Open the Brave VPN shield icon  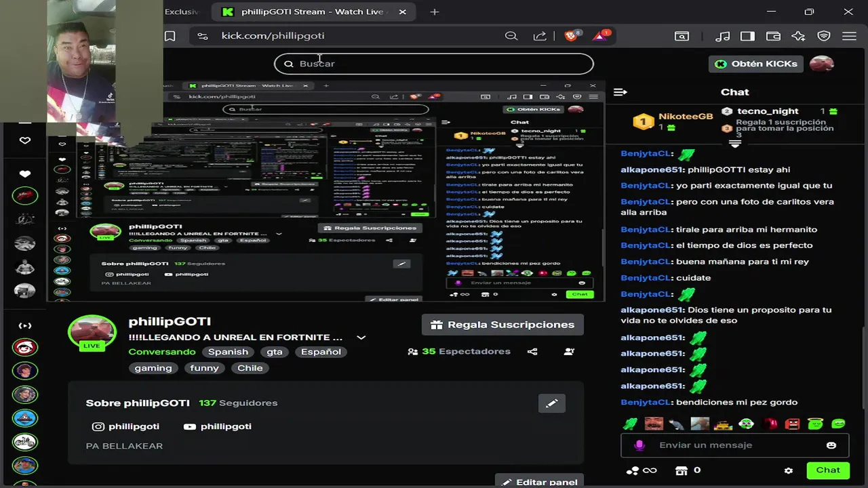tap(824, 36)
